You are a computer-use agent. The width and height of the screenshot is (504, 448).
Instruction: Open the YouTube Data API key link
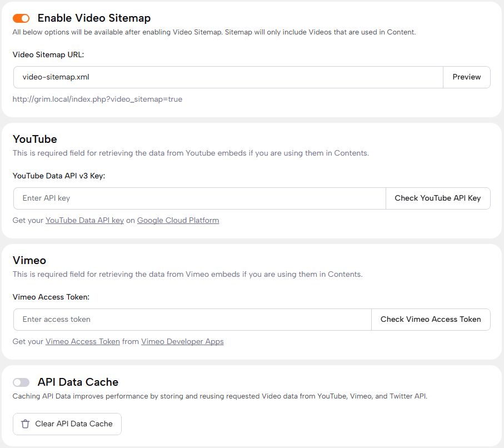[84, 221]
